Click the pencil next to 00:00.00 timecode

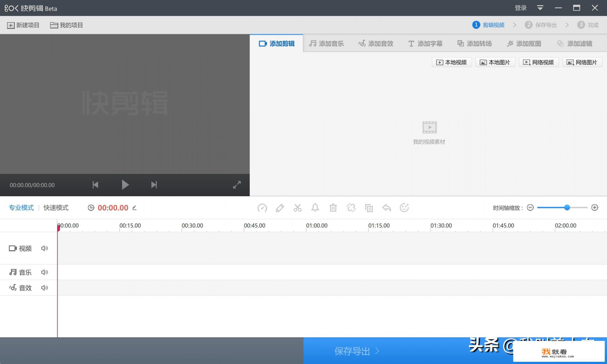pos(134,208)
